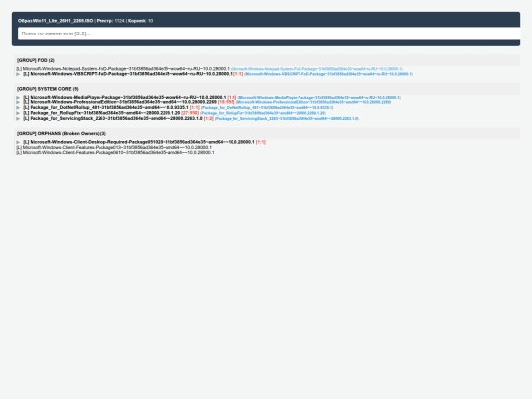
Task: Expand the Package_for_DotNetRollup_481 row
Action: click(18, 108)
